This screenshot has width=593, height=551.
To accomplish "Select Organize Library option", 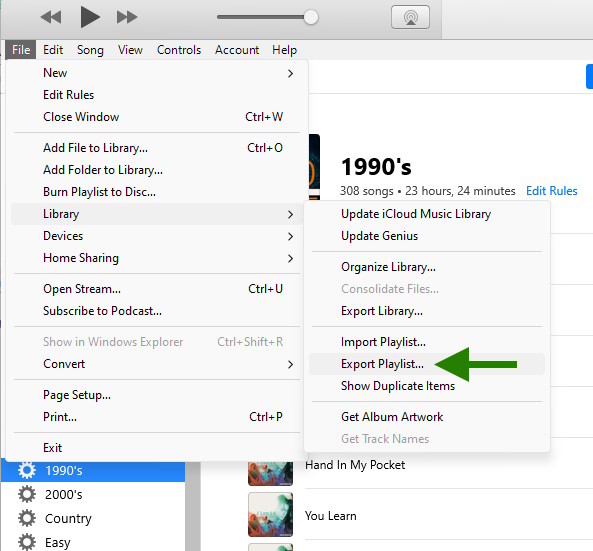I will (427, 267).
